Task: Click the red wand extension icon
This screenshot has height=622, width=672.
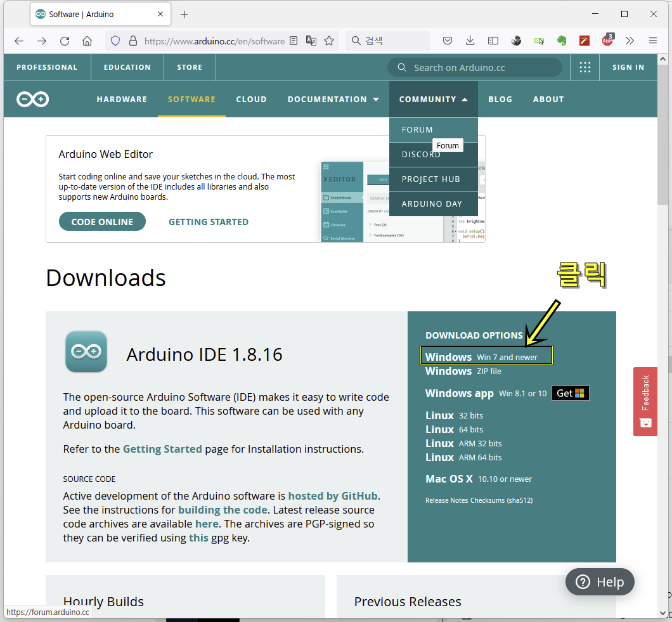Action: point(585,41)
